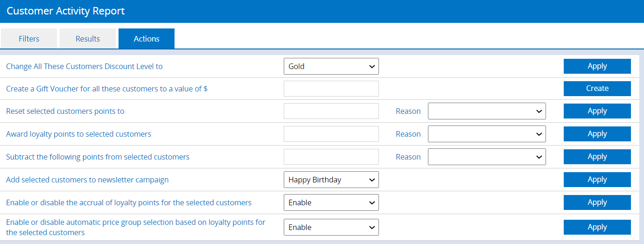
Task: Click 'Reset selected customers points to' label
Action: (x=65, y=111)
